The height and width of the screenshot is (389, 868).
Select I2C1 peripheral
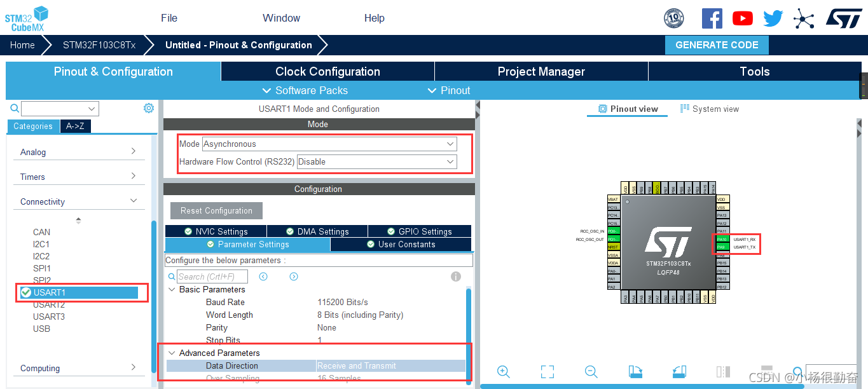41,244
